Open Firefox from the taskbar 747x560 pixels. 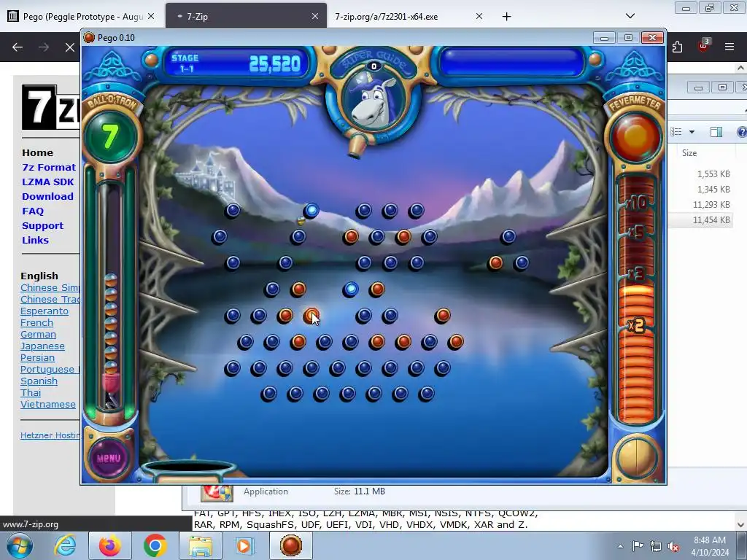point(109,545)
